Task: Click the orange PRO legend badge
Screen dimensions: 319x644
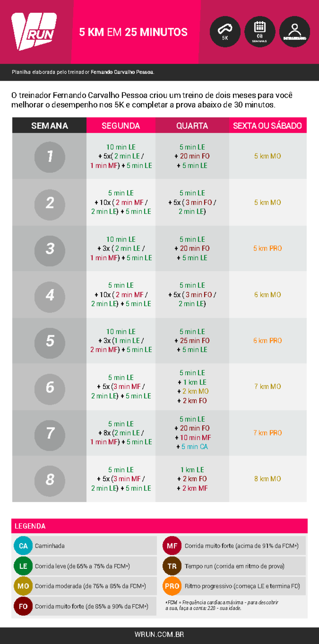Action: (x=172, y=586)
